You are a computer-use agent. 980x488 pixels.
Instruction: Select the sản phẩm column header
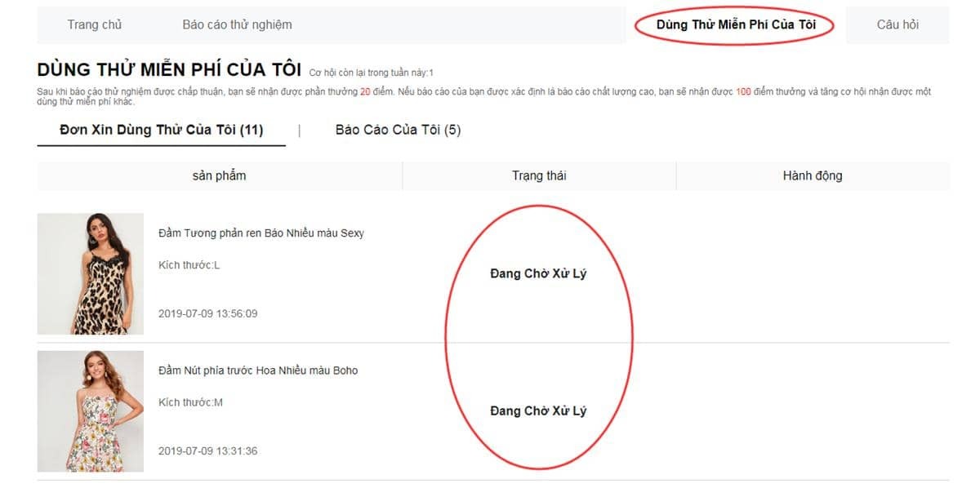(219, 175)
